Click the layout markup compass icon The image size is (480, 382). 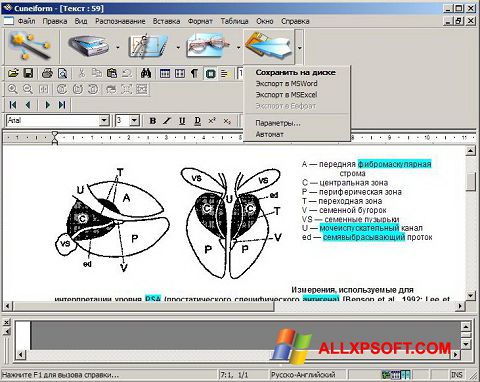click(x=149, y=47)
